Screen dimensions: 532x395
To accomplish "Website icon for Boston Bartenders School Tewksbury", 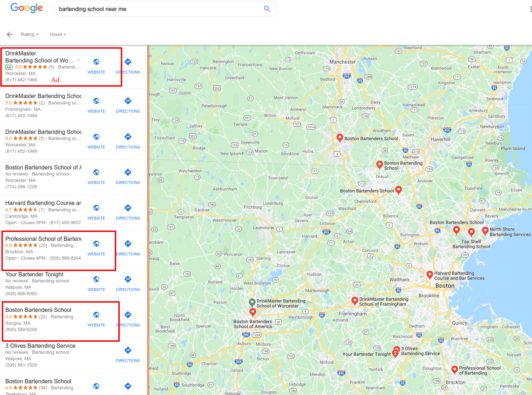I will click(x=96, y=386).
